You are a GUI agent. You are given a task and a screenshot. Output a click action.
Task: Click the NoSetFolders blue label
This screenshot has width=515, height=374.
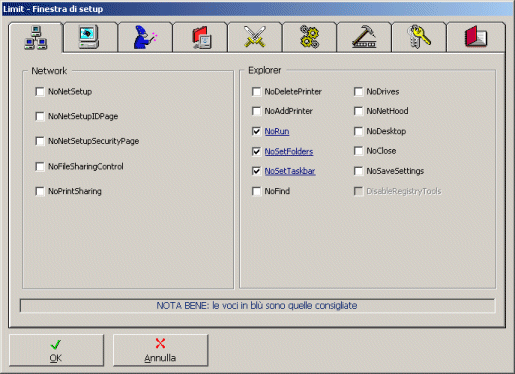click(x=289, y=152)
